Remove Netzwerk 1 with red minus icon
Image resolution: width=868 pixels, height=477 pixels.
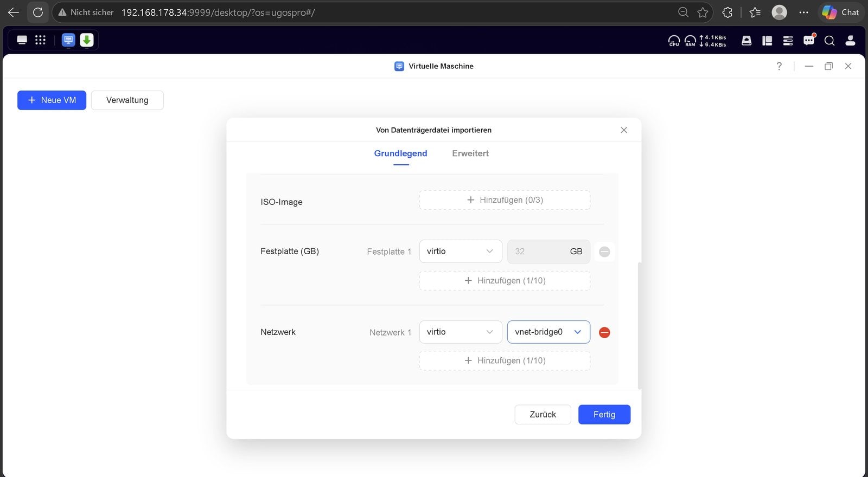[604, 332]
